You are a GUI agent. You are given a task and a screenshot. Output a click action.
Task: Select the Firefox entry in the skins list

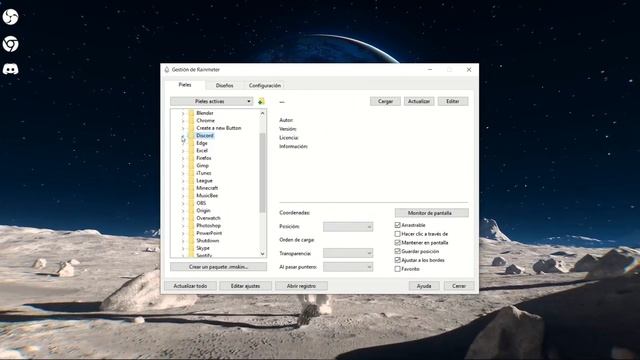(204, 158)
